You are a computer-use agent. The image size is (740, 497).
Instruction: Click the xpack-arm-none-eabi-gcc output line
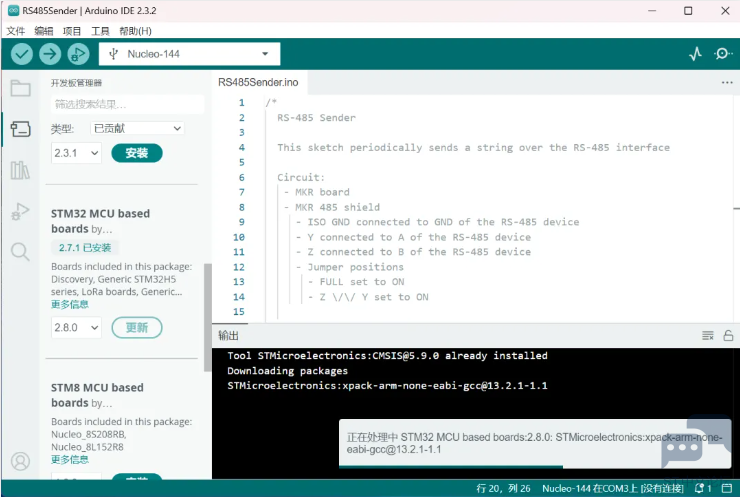[387, 386]
